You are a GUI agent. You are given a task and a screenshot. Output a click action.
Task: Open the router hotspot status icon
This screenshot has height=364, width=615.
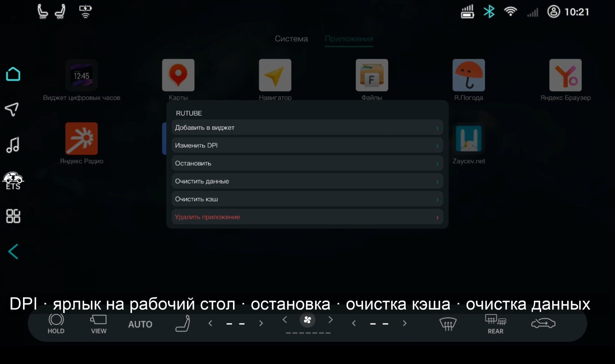(467, 11)
